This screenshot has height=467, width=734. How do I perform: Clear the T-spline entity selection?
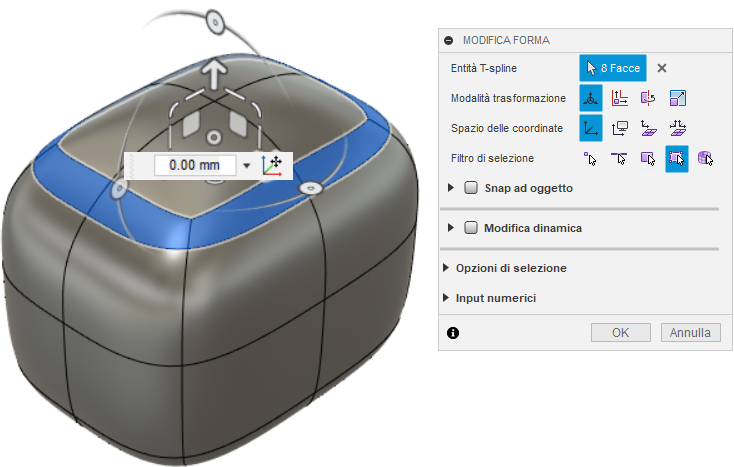[x=661, y=68]
